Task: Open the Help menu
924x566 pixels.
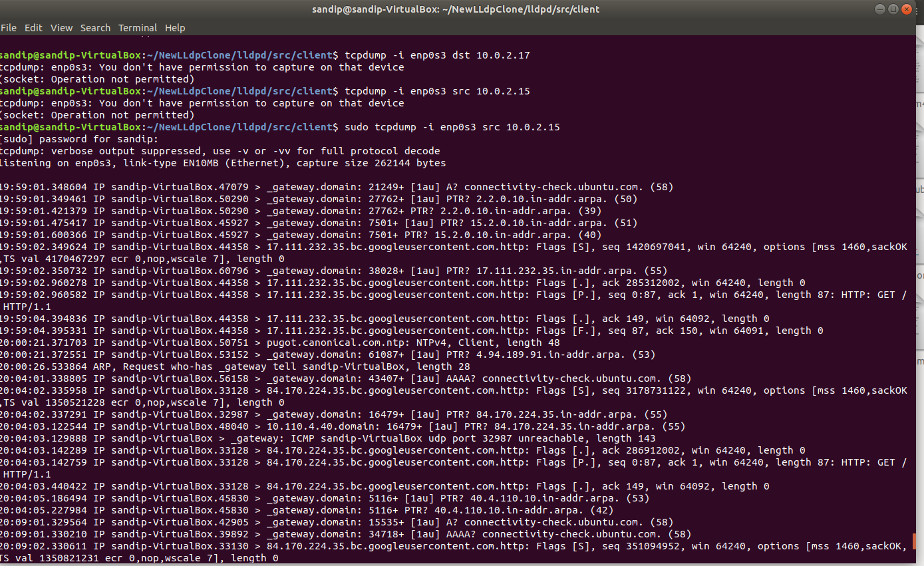Action: (175, 28)
